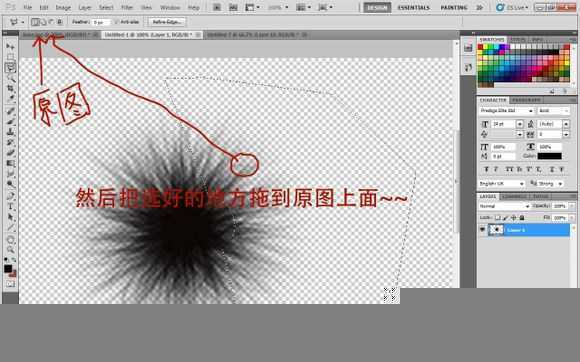The image size is (580, 362).
Task: Open the leading dropdown arrow
Action: 566,124
